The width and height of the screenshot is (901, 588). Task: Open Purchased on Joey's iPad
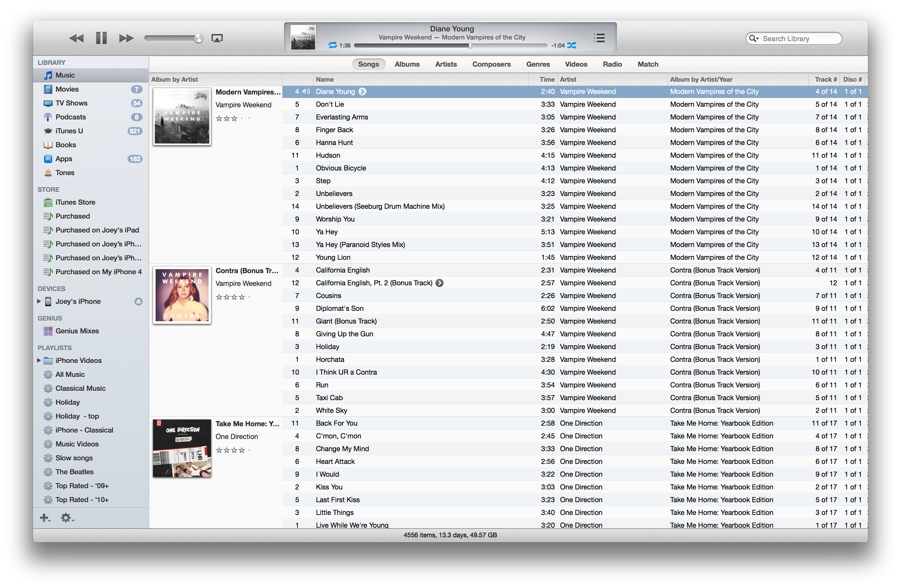pos(91,230)
